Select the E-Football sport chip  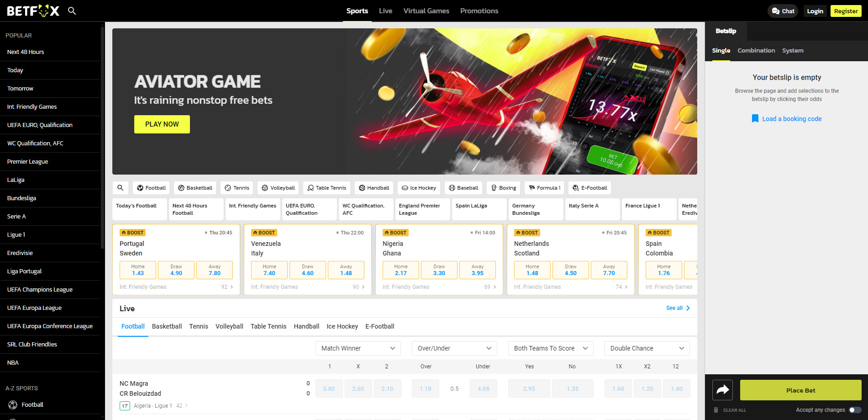pos(589,188)
